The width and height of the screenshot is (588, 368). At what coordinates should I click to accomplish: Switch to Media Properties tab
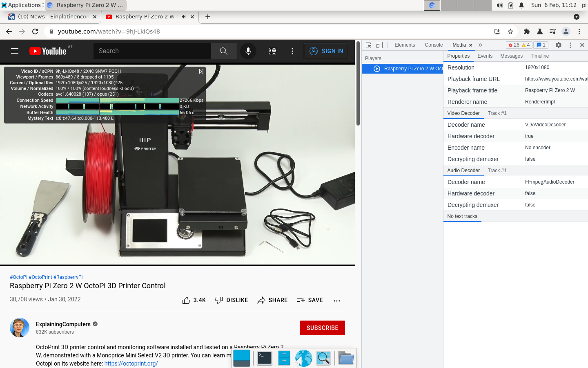click(458, 56)
